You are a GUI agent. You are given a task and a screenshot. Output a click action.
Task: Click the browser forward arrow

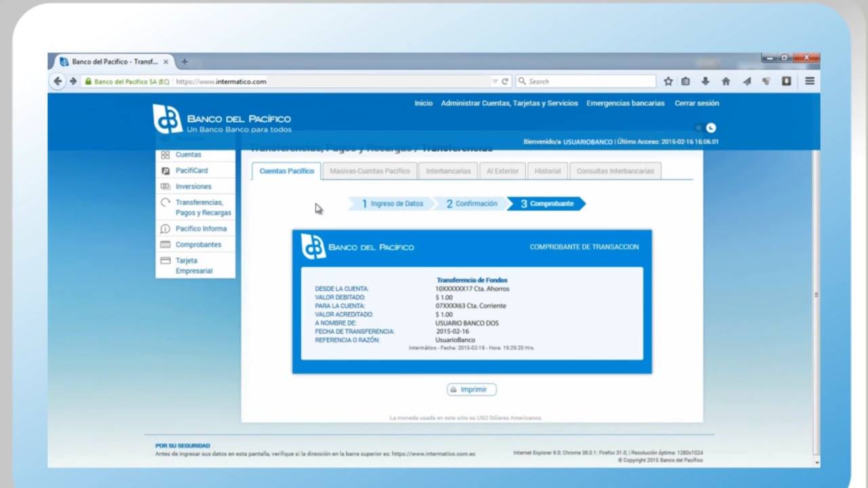pyautogui.click(x=73, y=81)
